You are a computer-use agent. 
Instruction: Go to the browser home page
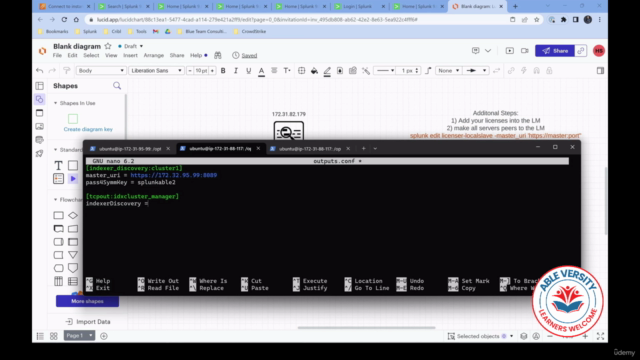[76, 19]
